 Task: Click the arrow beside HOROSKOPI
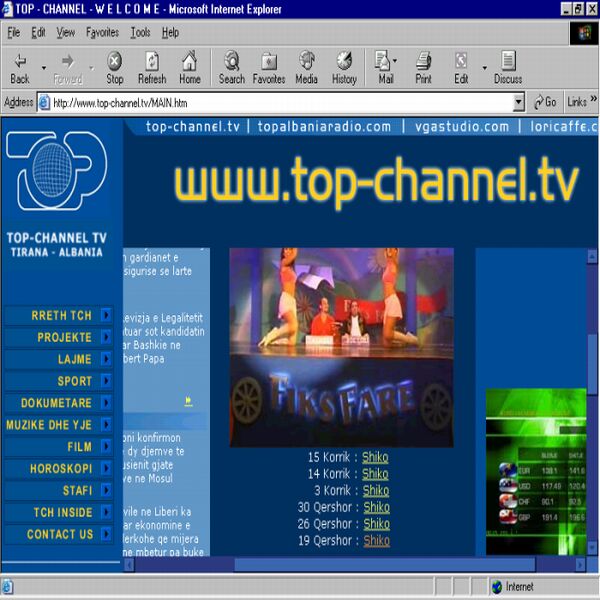click(106, 468)
